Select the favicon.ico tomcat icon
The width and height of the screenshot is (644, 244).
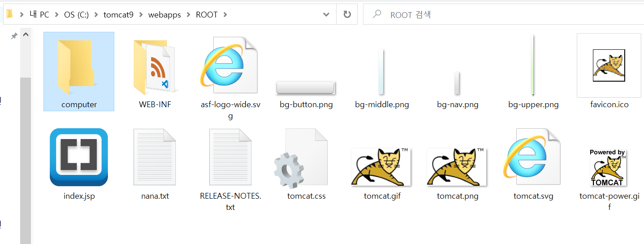coord(609,65)
